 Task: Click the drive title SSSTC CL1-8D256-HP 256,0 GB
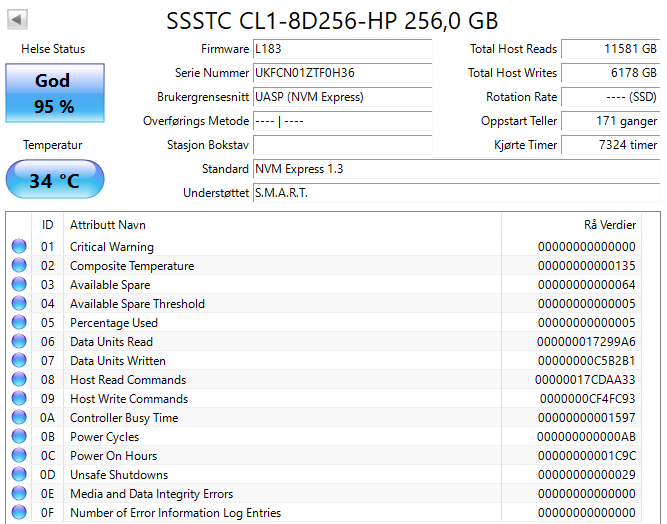[x=332, y=20]
